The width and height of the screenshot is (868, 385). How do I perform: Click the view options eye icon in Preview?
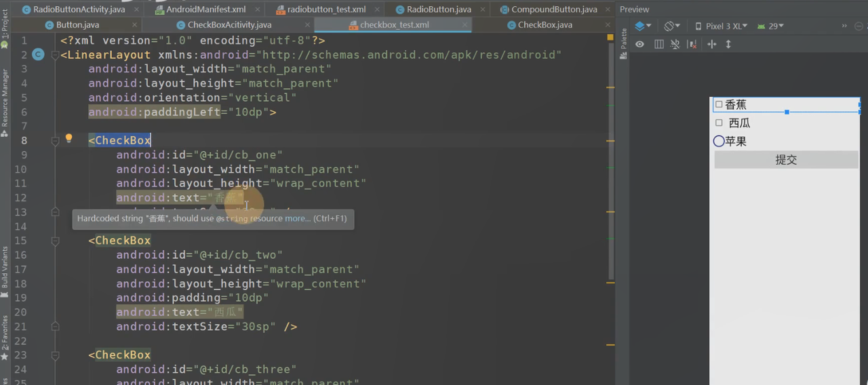click(639, 44)
